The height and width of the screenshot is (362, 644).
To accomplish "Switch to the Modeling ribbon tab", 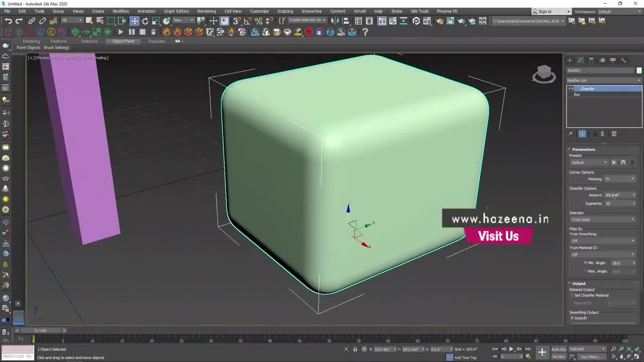I will coord(31,41).
